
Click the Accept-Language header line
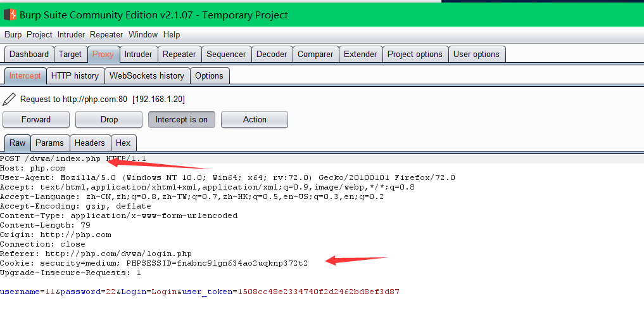[x=192, y=196]
